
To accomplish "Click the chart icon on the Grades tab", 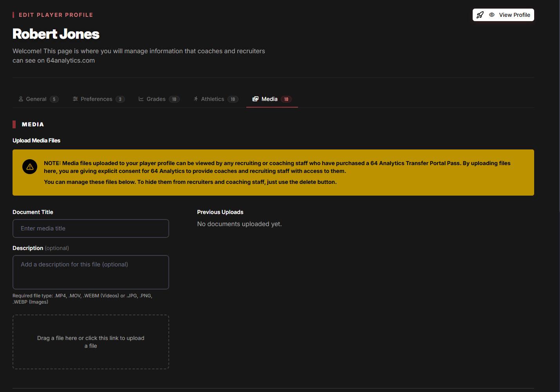I will tap(141, 99).
